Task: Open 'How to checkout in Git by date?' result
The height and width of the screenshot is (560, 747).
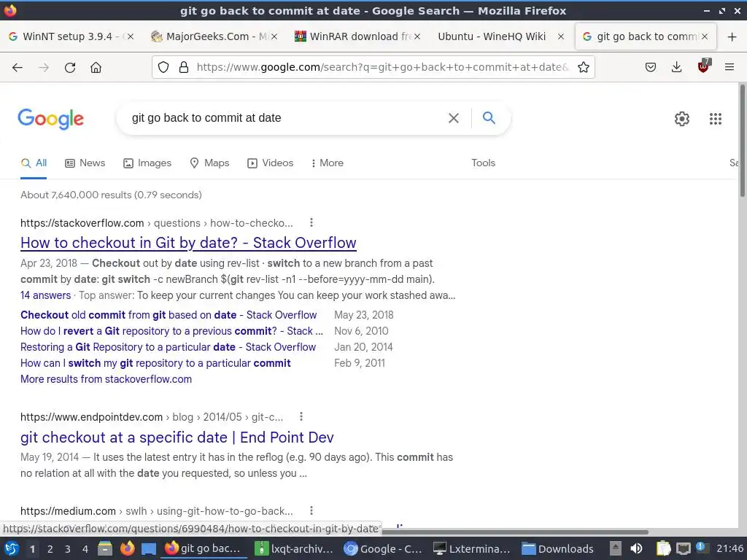Action: click(x=188, y=243)
